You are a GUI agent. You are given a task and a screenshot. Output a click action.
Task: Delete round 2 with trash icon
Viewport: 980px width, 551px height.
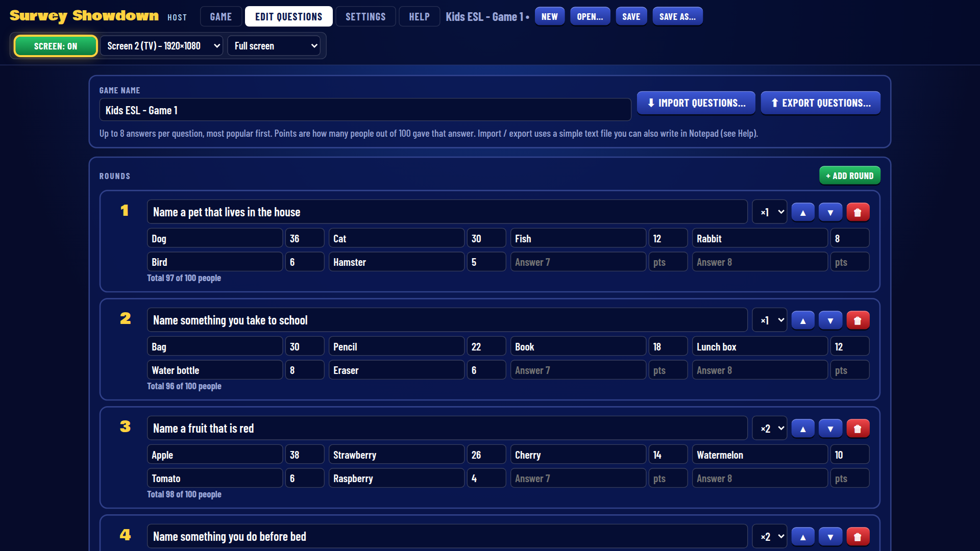pyautogui.click(x=858, y=320)
